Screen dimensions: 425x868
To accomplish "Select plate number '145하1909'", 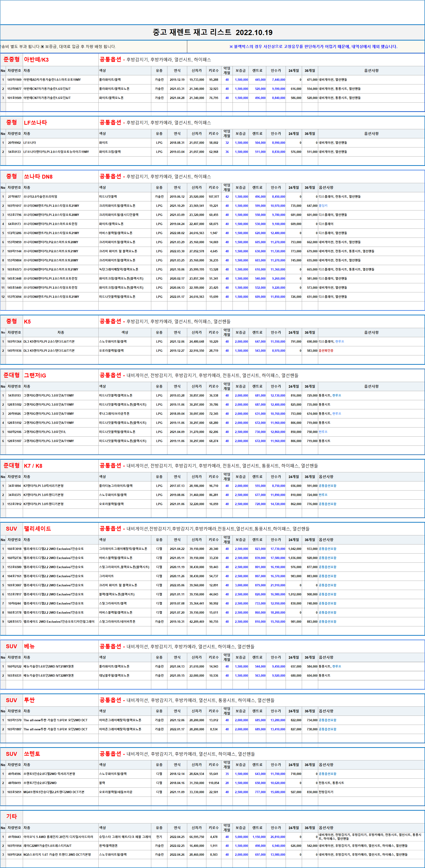I will (x=14, y=80).
